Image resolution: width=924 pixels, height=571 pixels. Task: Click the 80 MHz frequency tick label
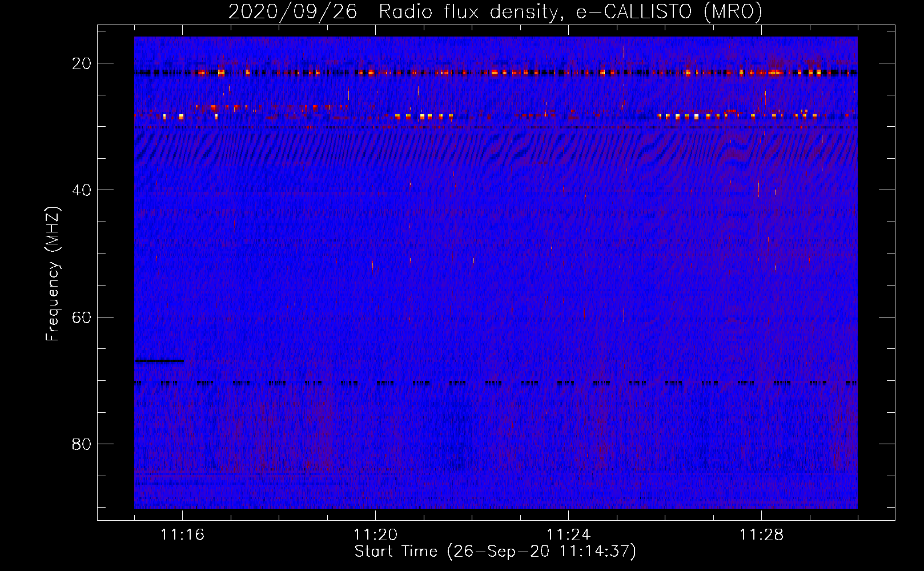click(x=82, y=444)
